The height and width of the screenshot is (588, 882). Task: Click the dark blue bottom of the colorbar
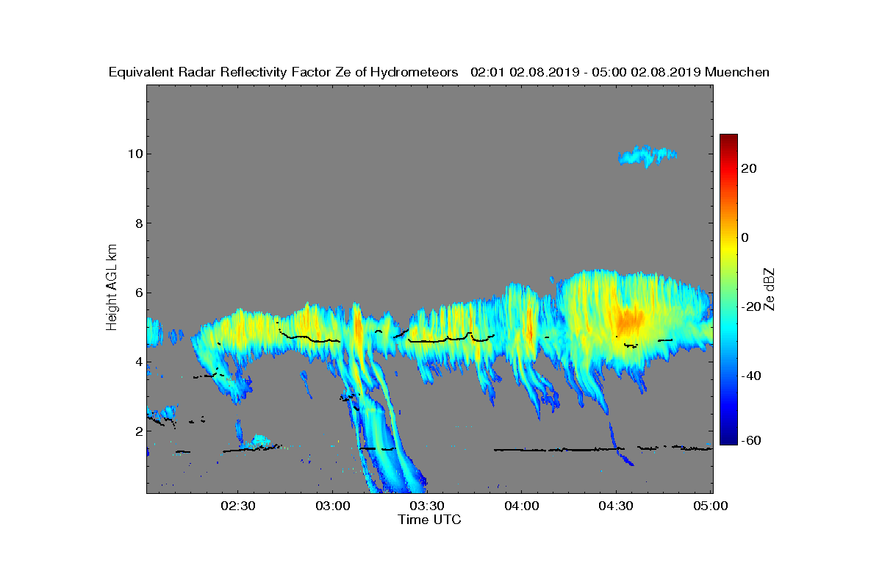[x=728, y=440]
